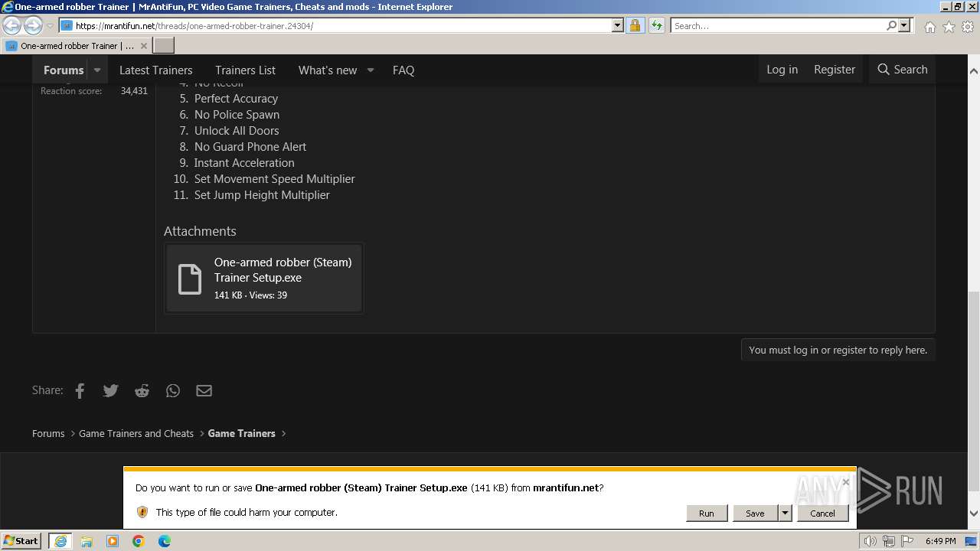Open Internet Explorer from the taskbar
This screenshot has width=980, height=551.
tap(60, 541)
